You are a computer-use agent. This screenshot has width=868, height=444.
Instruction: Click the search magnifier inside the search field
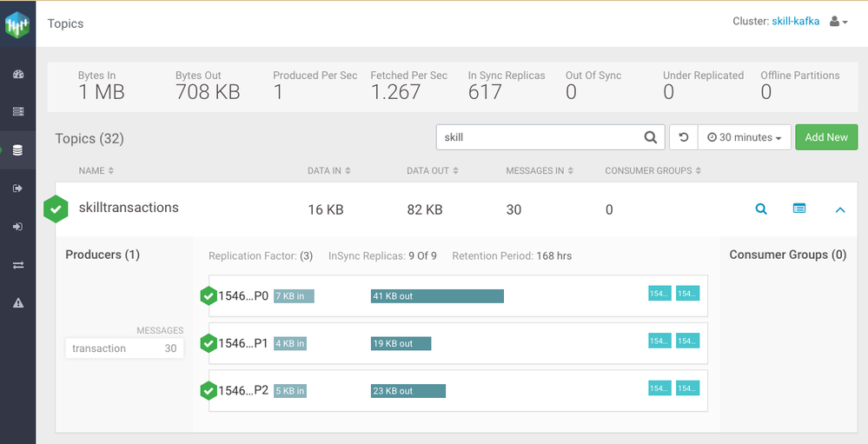[650, 137]
